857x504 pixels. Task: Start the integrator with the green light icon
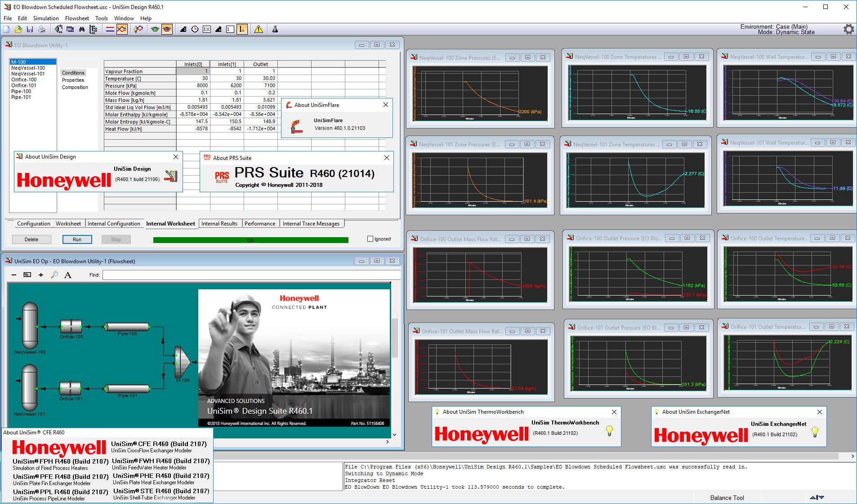pos(155,29)
